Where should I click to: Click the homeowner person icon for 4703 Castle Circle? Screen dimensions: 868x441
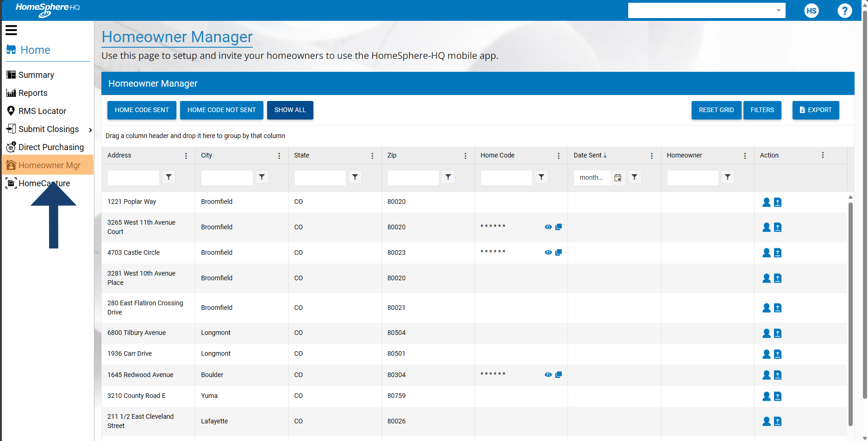point(767,252)
